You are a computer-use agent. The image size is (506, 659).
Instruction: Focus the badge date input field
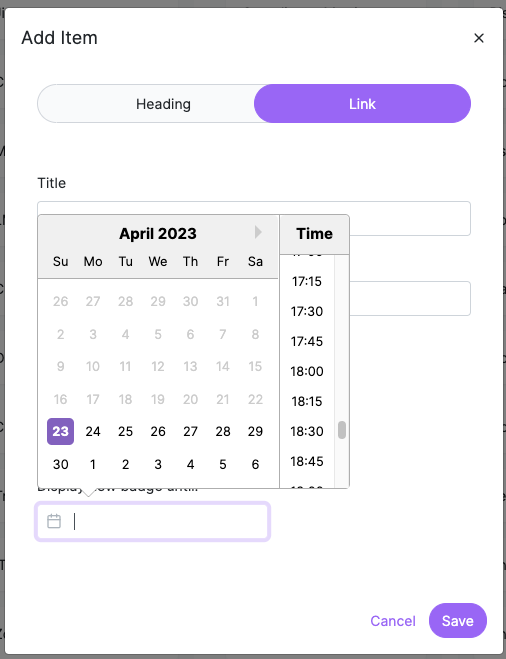(x=152, y=521)
